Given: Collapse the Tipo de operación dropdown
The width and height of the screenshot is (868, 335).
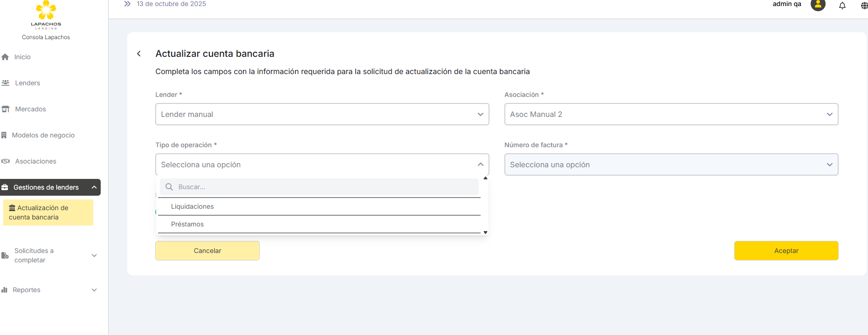Looking at the screenshot, I should click(x=480, y=164).
